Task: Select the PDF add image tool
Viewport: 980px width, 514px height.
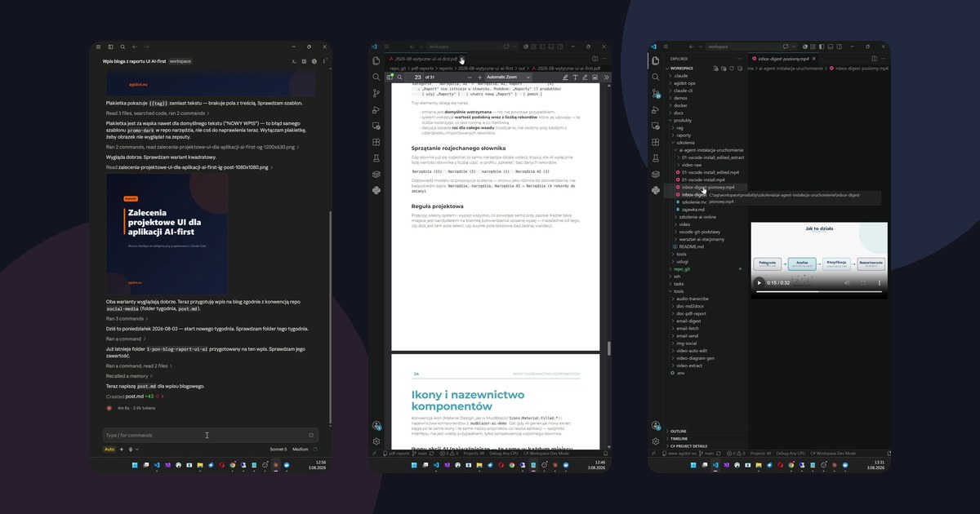Action: point(595,77)
